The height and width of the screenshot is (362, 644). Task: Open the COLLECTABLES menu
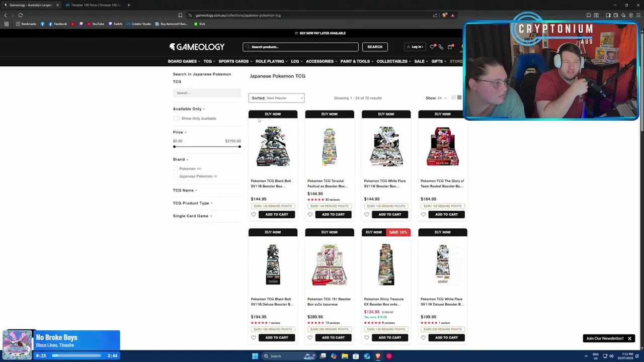pos(394,61)
